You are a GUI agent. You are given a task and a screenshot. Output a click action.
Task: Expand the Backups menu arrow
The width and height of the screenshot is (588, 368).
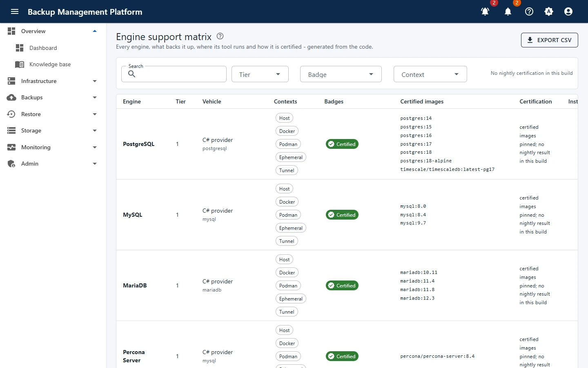point(95,97)
